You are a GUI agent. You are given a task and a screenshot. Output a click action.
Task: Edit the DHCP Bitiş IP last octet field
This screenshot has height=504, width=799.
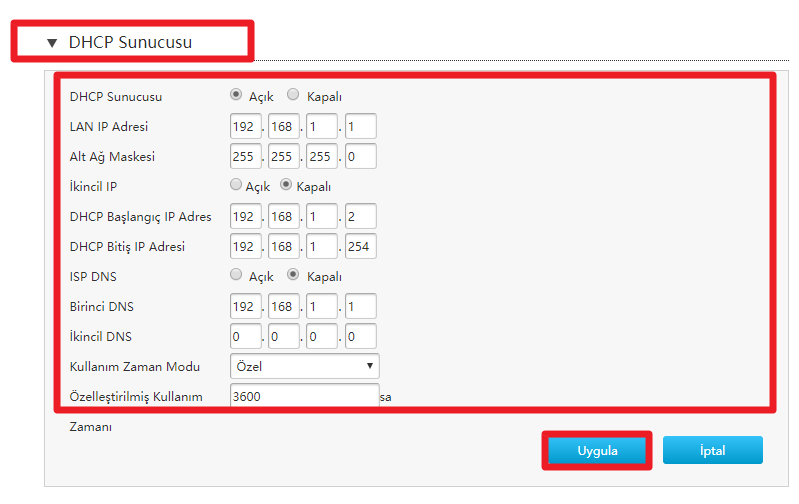point(360,246)
